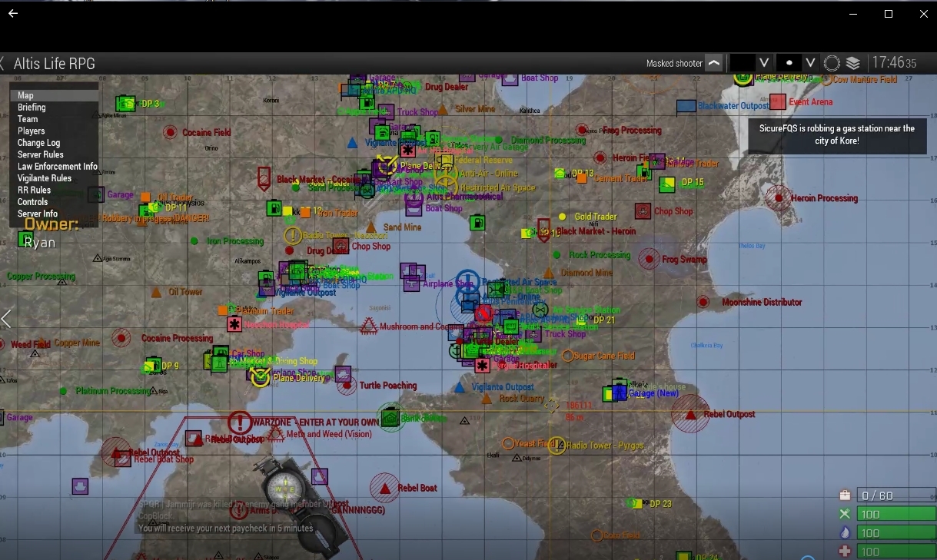The width and height of the screenshot is (937, 560).
Task: Click the Event Arena red square marker
Action: coord(778,101)
